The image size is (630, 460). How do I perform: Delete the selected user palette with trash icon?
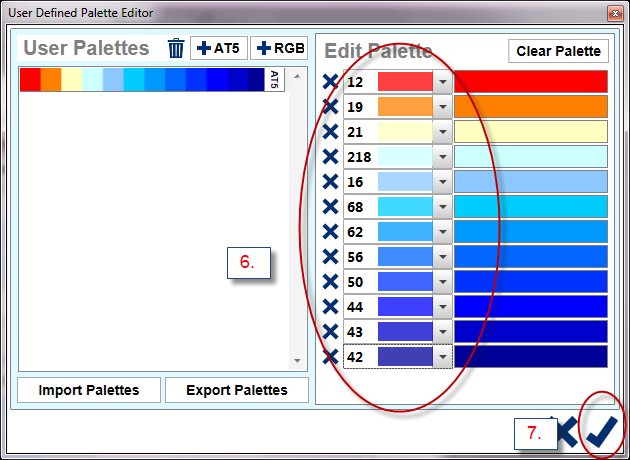click(176, 49)
